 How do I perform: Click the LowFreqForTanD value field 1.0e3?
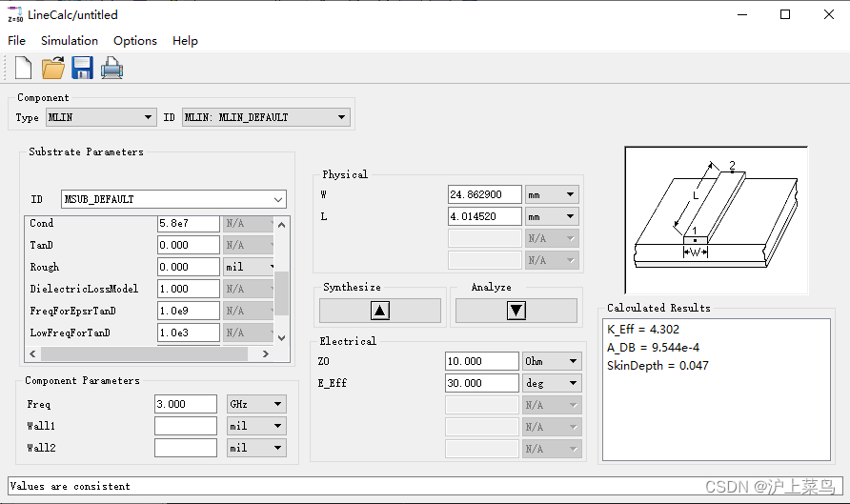pyautogui.click(x=189, y=333)
